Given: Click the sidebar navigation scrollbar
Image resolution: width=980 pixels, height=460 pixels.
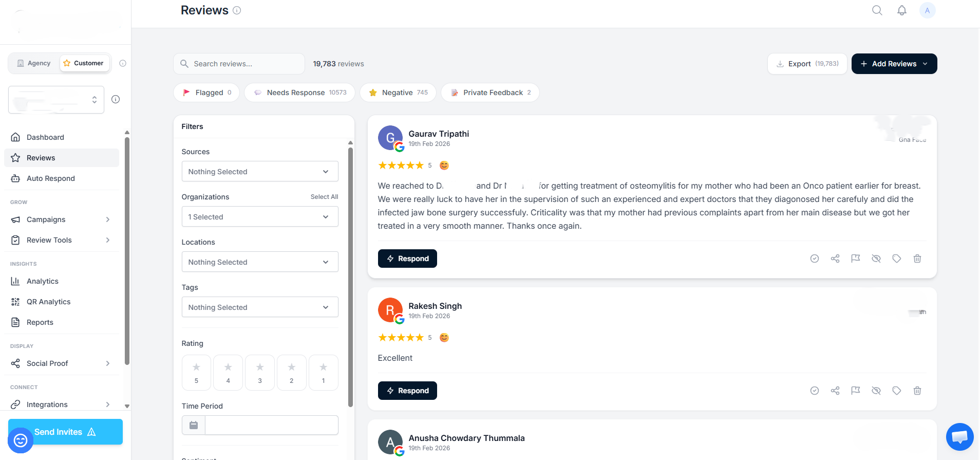Looking at the screenshot, I should pos(127,251).
